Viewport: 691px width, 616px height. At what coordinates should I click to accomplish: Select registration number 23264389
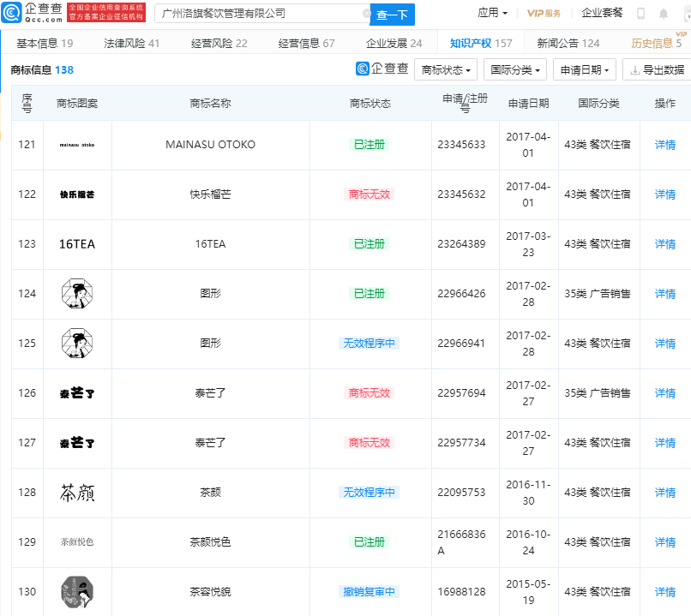461,244
